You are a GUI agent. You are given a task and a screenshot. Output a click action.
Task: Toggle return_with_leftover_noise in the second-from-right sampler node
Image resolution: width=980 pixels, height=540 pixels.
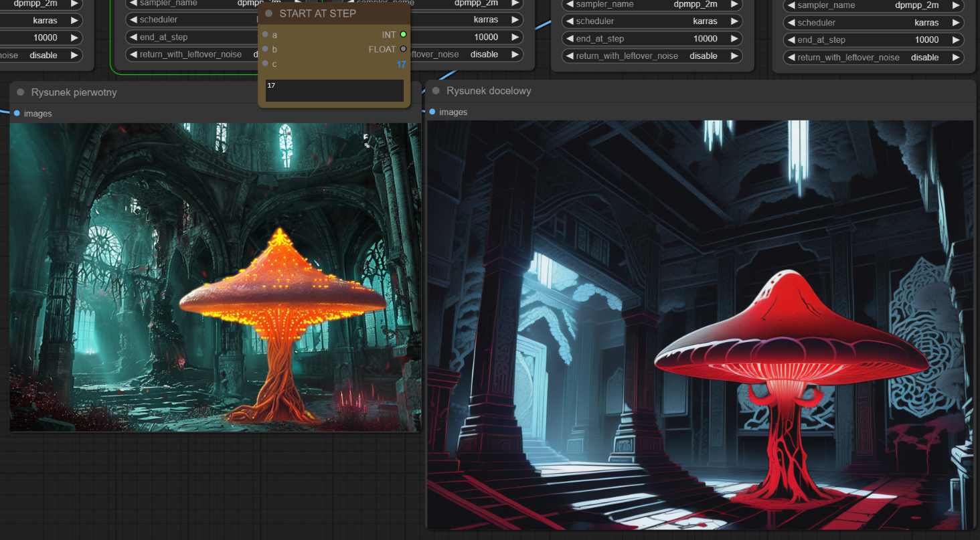click(x=703, y=56)
